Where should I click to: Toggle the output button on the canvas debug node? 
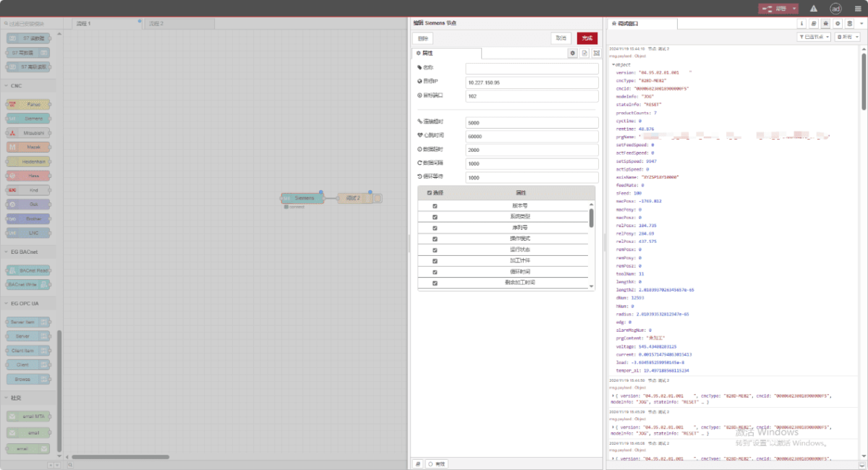point(378,198)
